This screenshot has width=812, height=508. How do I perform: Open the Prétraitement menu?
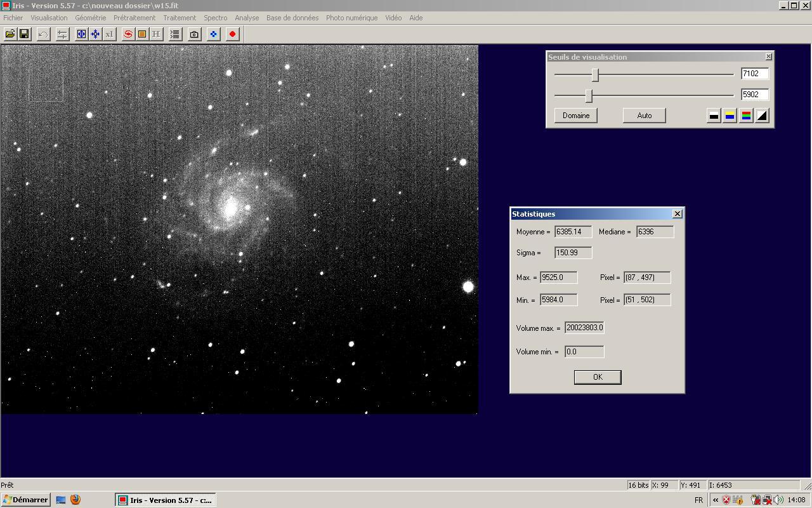point(134,18)
